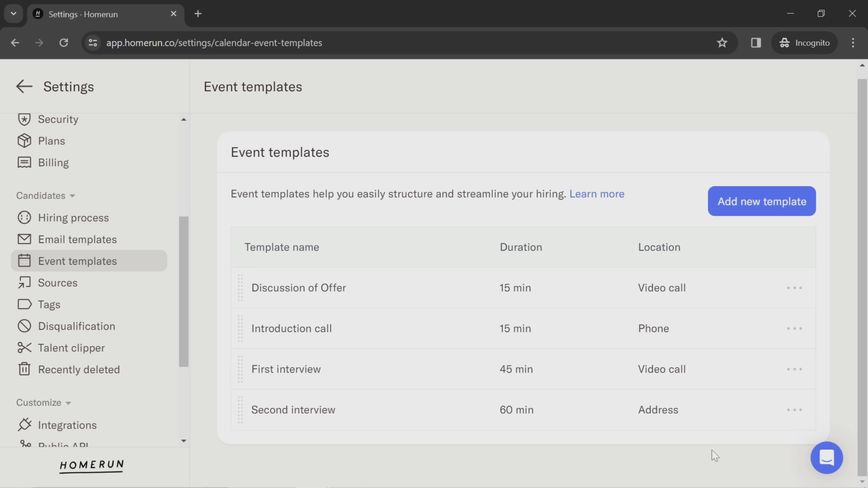Click the Sources sidebar menu item

click(57, 282)
